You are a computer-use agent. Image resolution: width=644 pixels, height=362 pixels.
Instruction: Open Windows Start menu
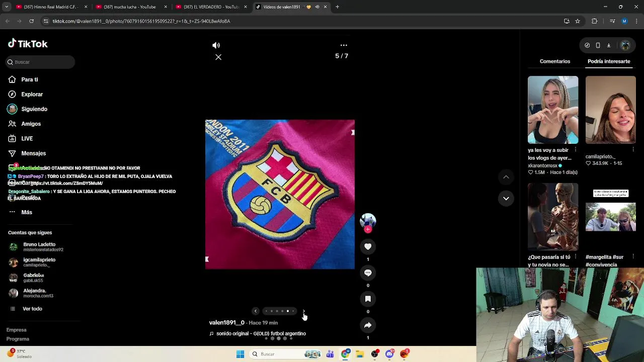point(240,354)
